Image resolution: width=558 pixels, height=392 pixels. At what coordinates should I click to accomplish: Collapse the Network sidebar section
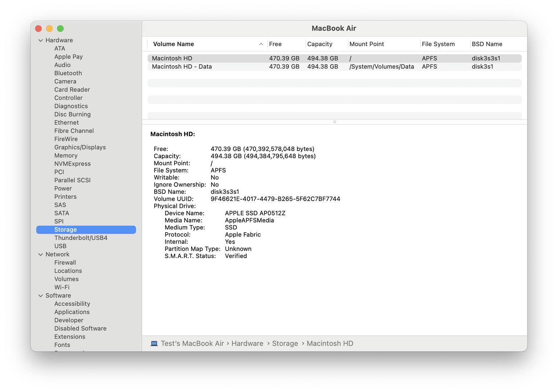41,254
